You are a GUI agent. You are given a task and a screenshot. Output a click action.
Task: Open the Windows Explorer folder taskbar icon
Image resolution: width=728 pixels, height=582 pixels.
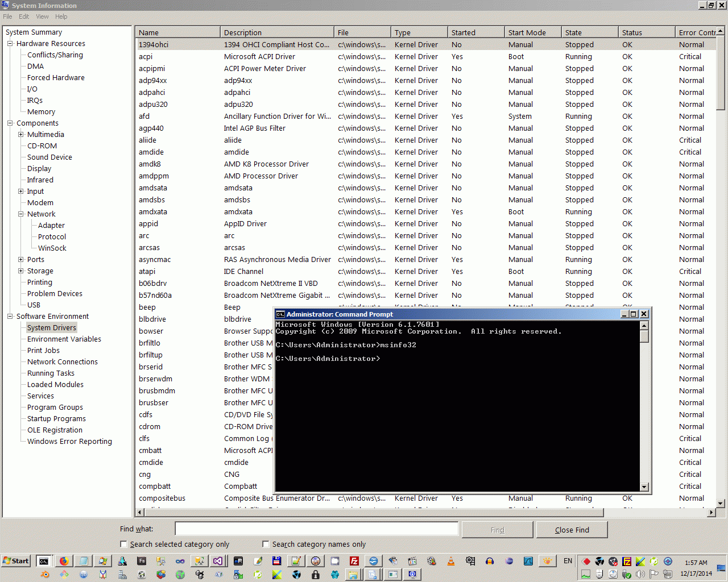[353, 575]
